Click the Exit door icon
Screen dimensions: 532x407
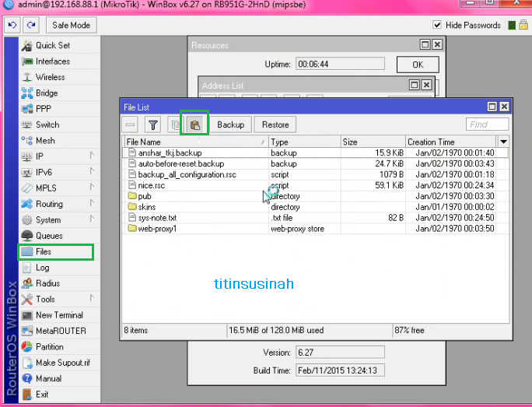pos(26,395)
